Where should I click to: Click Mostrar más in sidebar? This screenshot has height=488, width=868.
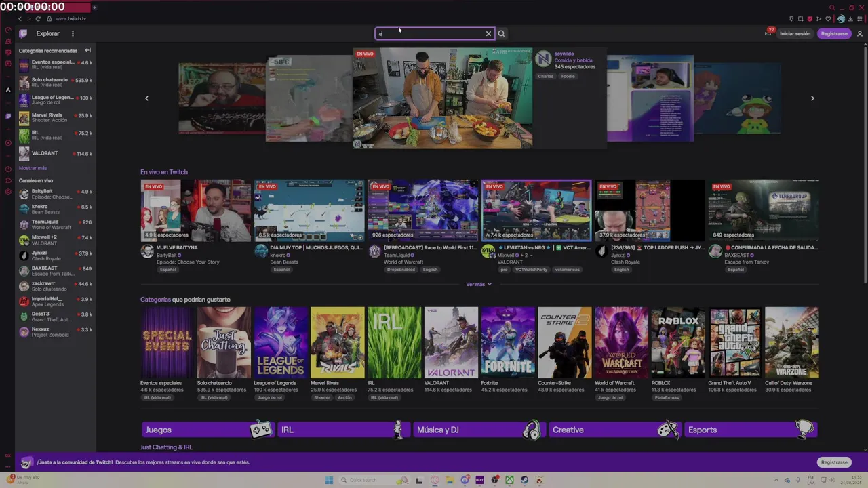(33, 168)
